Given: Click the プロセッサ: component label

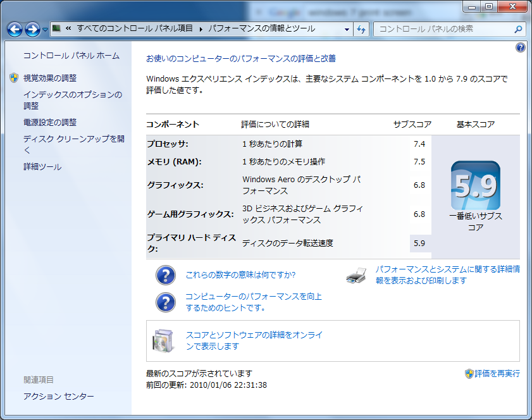Looking at the screenshot, I should coord(168,144).
